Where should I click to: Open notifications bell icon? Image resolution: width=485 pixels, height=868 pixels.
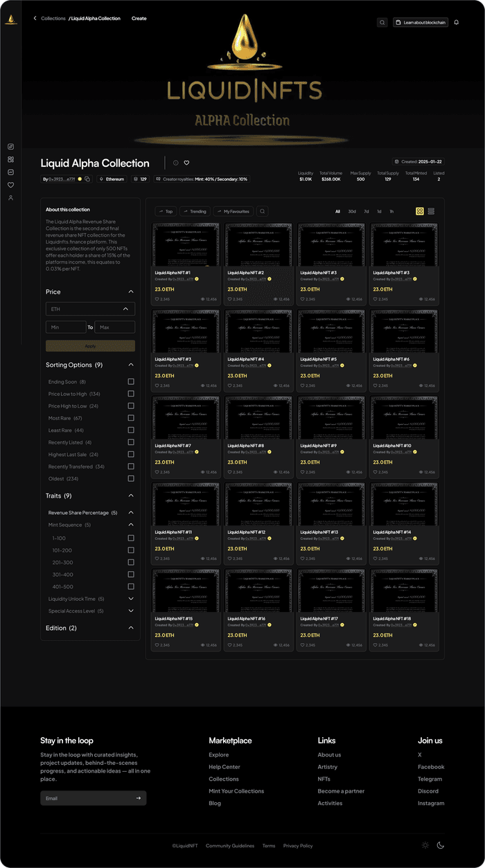[457, 22]
